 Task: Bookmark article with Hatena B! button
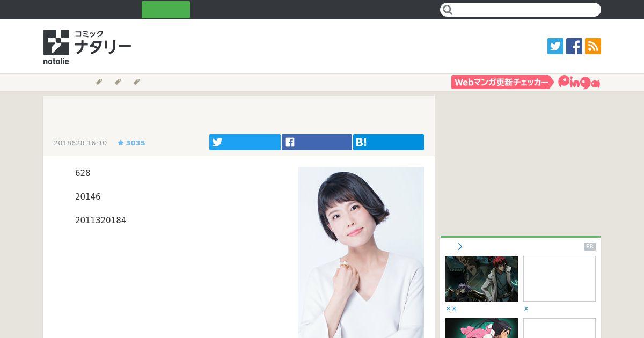[x=389, y=142]
